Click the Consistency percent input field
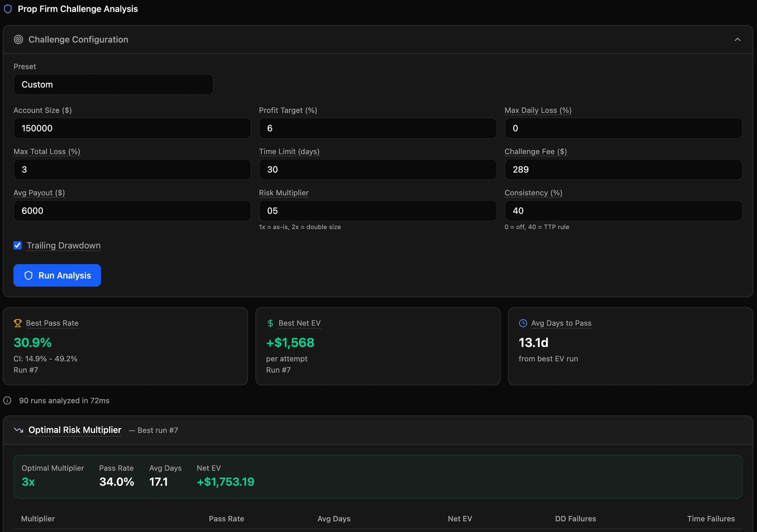This screenshot has width=757, height=532. pyautogui.click(x=623, y=211)
